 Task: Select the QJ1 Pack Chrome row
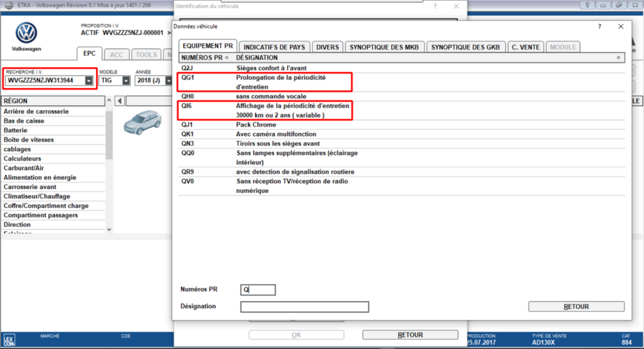coord(402,125)
